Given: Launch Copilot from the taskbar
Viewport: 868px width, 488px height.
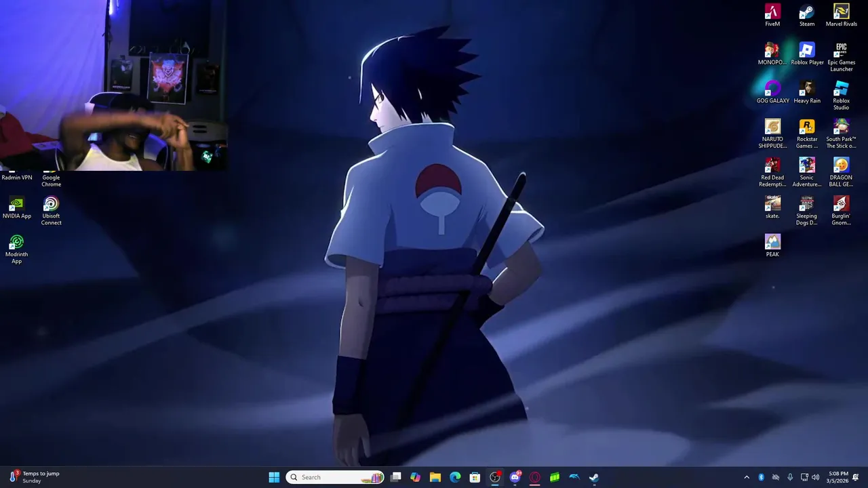Looking at the screenshot, I should (416, 477).
